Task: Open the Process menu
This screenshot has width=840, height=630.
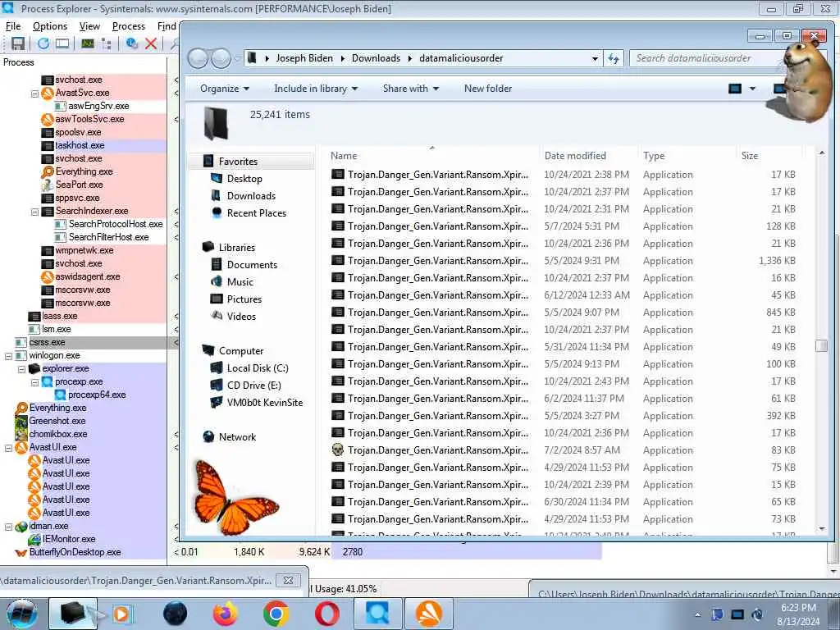Action: 129,26
